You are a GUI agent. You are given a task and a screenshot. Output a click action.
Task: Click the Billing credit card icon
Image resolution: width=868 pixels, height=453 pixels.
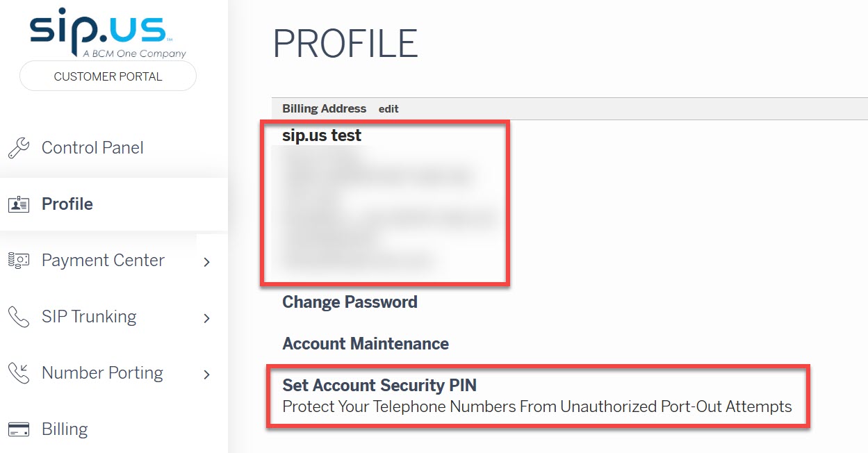coord(18,429)
